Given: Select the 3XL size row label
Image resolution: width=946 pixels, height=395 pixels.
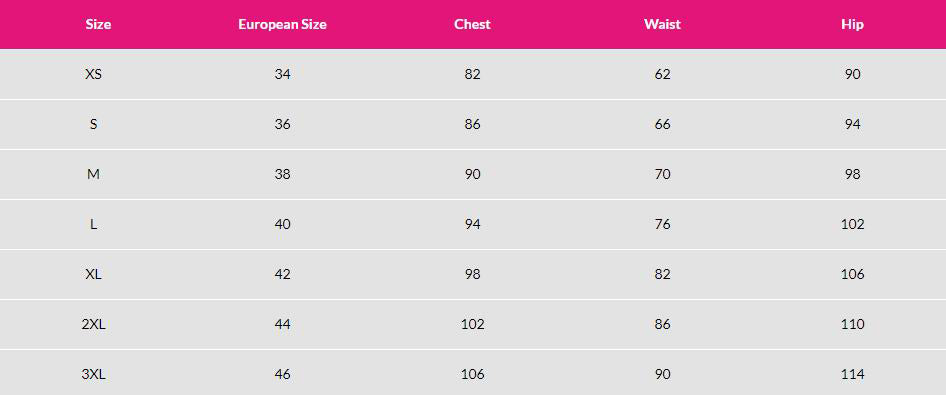Looking at the screenshot, I should 94,374.
